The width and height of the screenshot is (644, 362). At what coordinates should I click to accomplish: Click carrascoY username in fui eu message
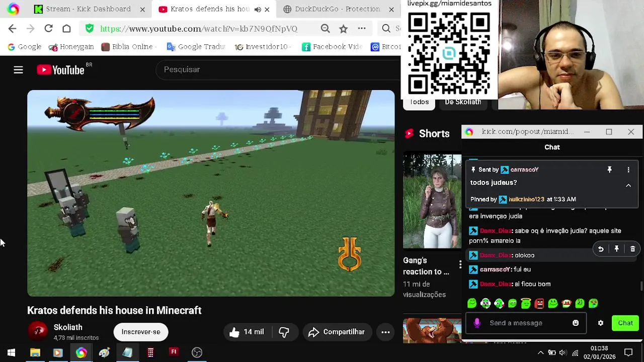tap(495, 269)
